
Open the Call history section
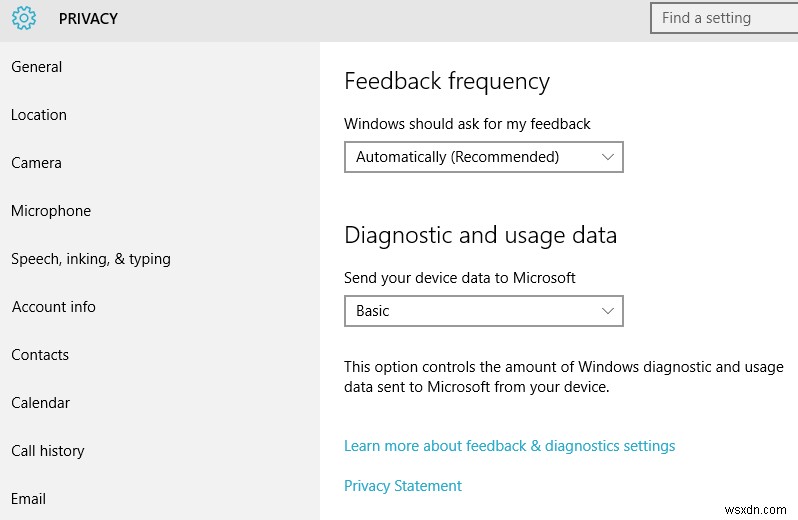[x=48, y=451]
